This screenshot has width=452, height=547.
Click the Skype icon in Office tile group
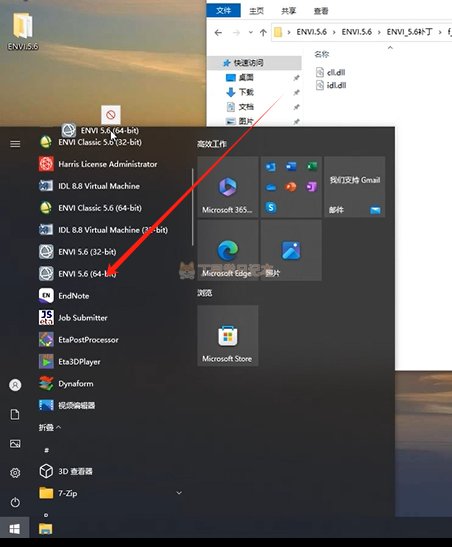tap(271, 208)
